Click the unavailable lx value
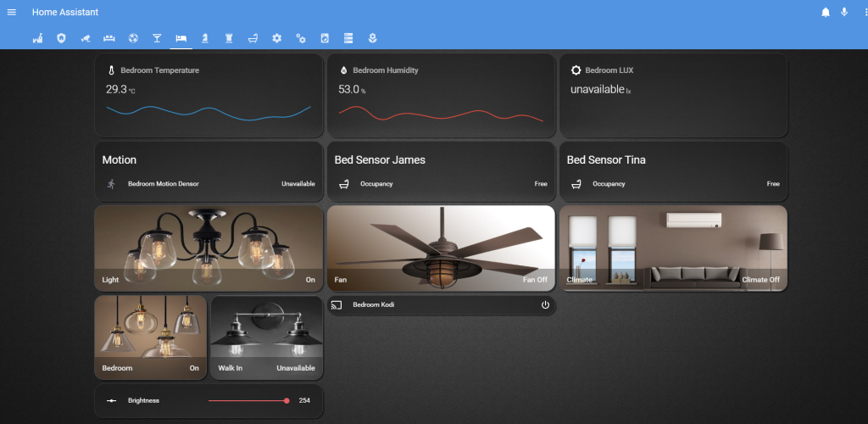Viewport: 868px width, 424px height. click(x=601, y=90)
